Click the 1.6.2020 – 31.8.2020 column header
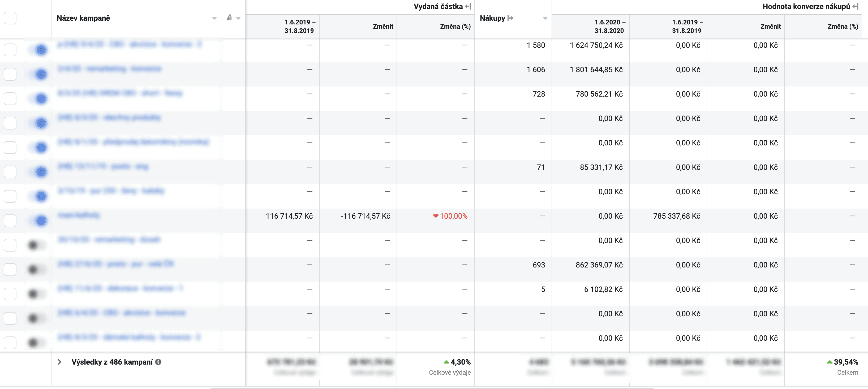Image resolution: width=868 pixels, height=389 pixels. point(609,26)
